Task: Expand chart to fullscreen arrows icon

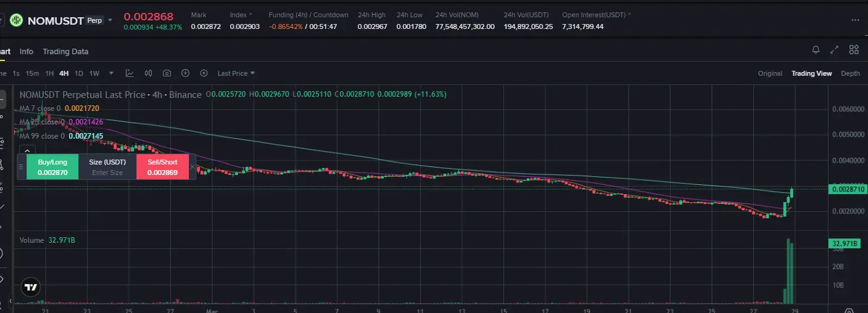Action: (834, 50)
